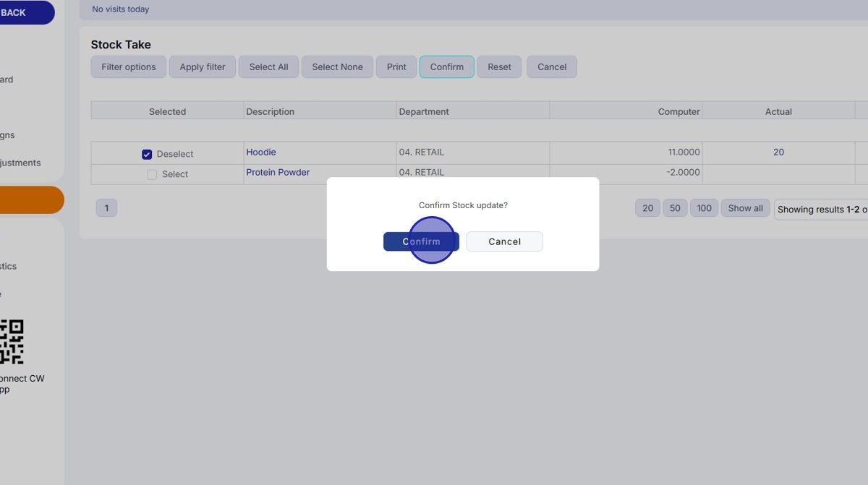The width and height of the screenshot is (868, 485).
Task: Click the Show all button
Action: (745, 208)
